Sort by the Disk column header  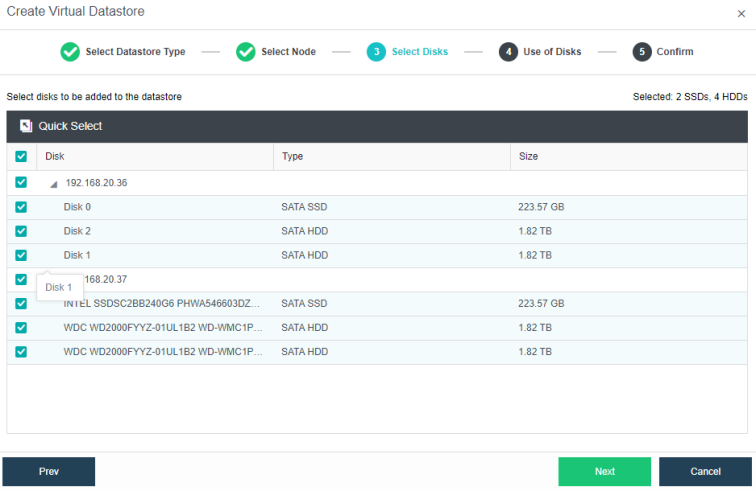pyautogui.click(x=55, y=157)
